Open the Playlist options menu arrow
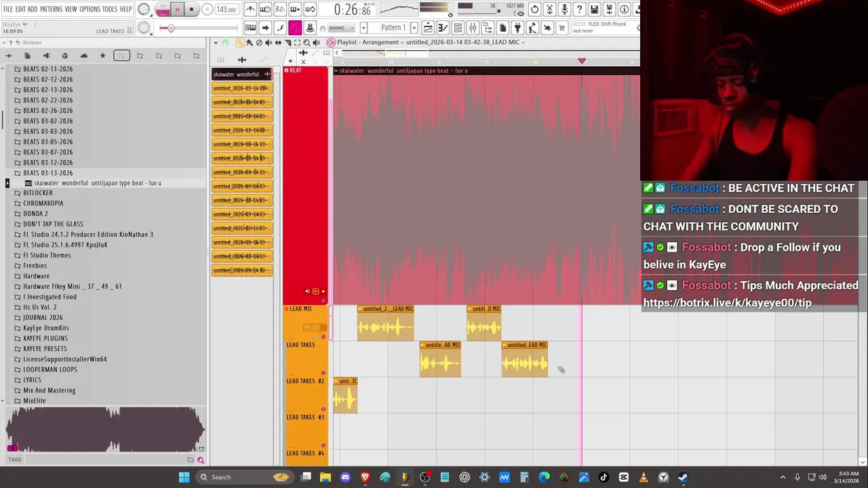 [216, 42]
